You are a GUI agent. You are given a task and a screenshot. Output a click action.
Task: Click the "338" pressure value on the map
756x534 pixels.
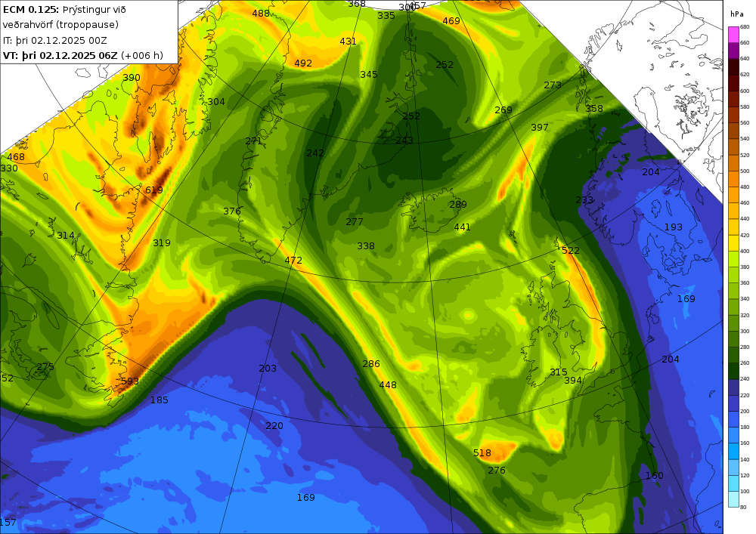366,246
